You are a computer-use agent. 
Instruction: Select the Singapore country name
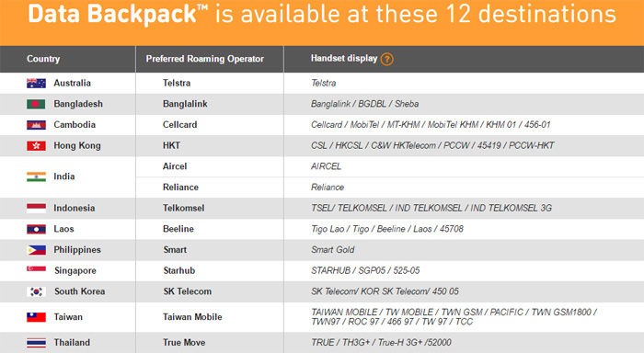point(75,270)
